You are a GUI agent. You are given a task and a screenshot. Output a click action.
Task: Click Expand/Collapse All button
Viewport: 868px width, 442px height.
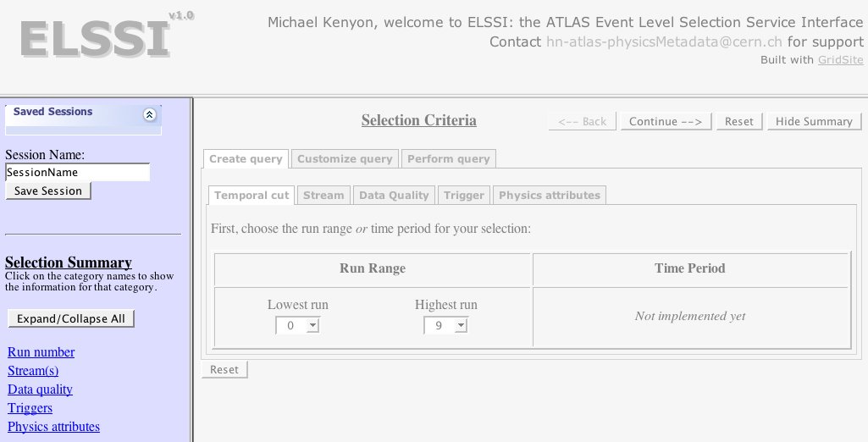70,318
